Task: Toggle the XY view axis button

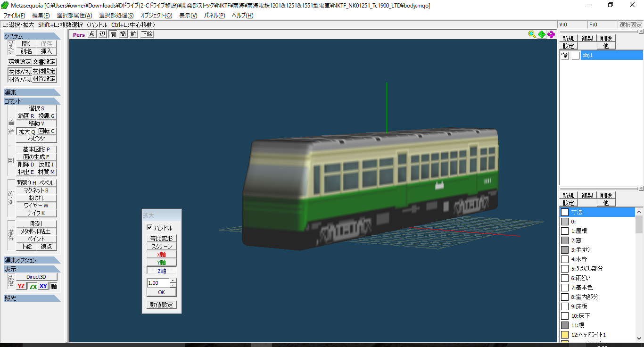Action: pos(43,286)
